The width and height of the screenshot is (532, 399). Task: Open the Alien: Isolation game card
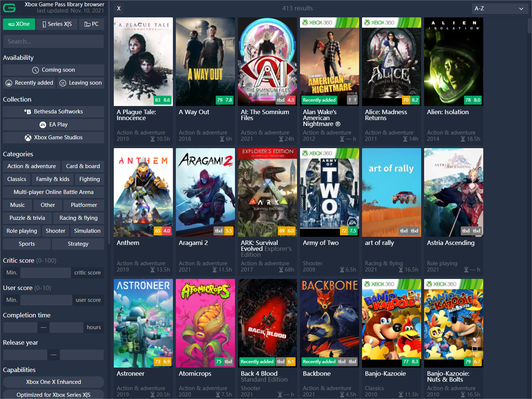tap(453, 61)
